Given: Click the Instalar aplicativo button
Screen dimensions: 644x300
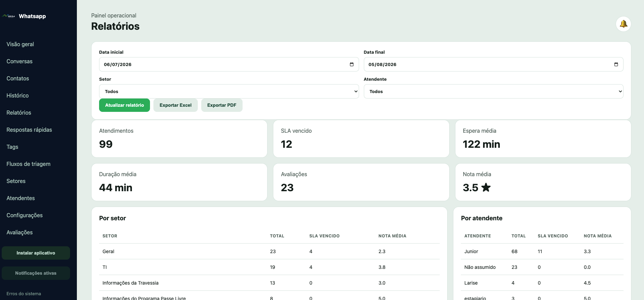Looking at the screenshot, I should (36, 253).
